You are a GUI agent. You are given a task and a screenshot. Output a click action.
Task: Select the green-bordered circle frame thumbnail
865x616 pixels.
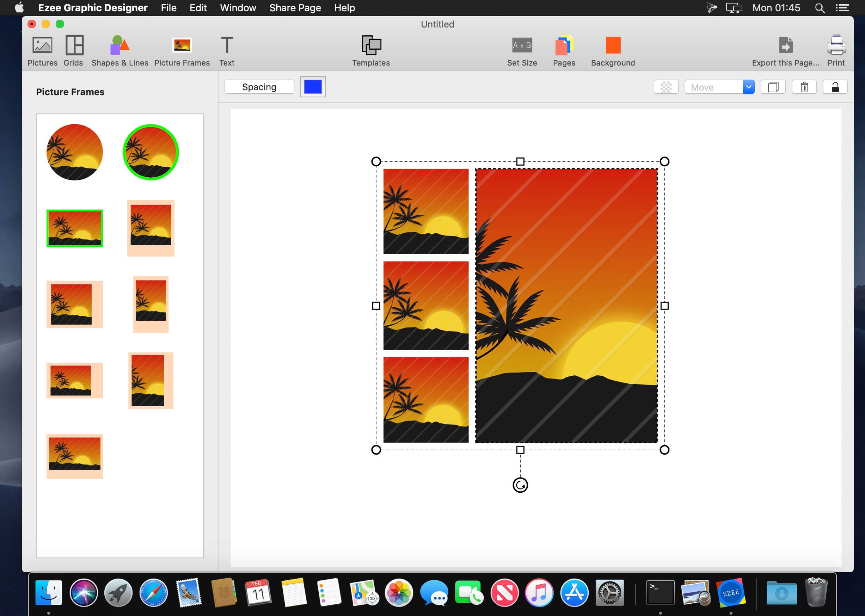tap(151, 152)
